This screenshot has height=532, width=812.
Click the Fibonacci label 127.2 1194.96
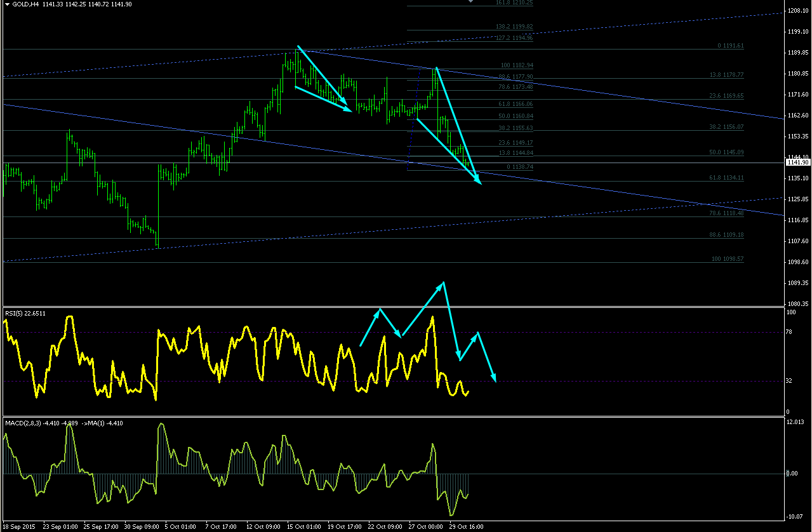pyautogui.click(x=514, y=38)
